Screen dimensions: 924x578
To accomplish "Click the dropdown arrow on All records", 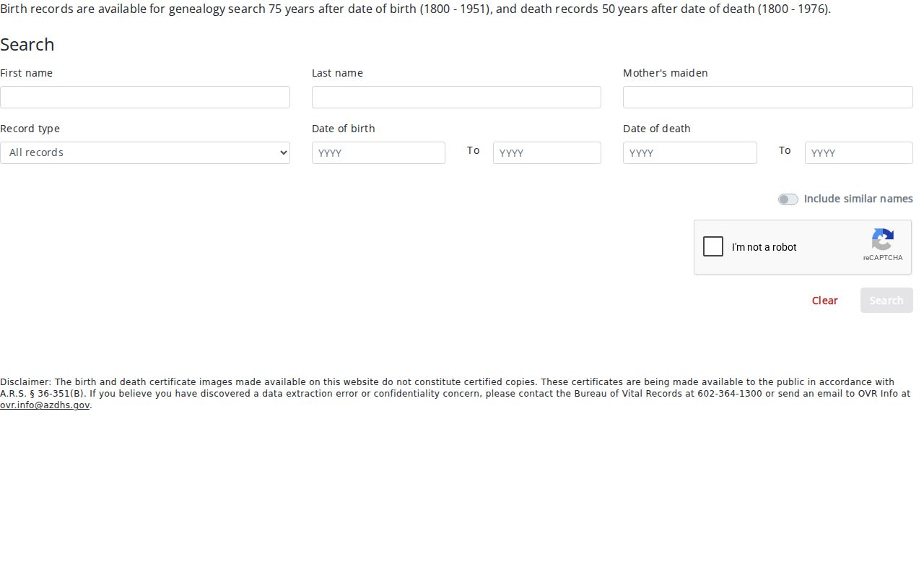I will pos(283,152).
